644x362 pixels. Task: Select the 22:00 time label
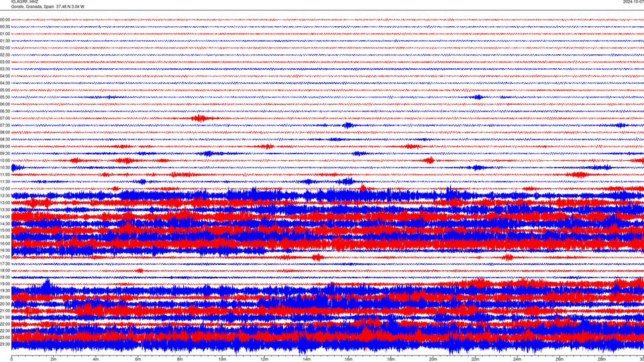[x=5, y=324]
